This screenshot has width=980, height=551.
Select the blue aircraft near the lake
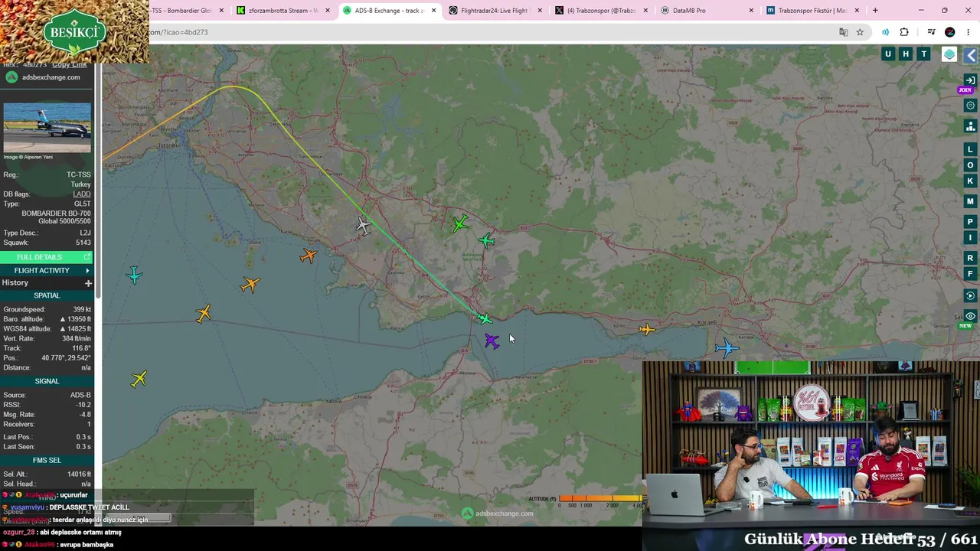coord(726,348)
